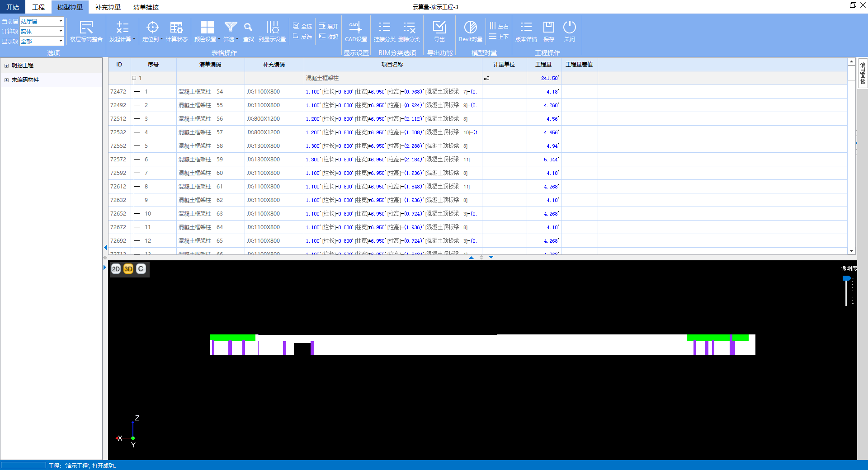868x470 pixels.
Task: Click the 展开 expand-all button
Action: click(x=329, y=26)
